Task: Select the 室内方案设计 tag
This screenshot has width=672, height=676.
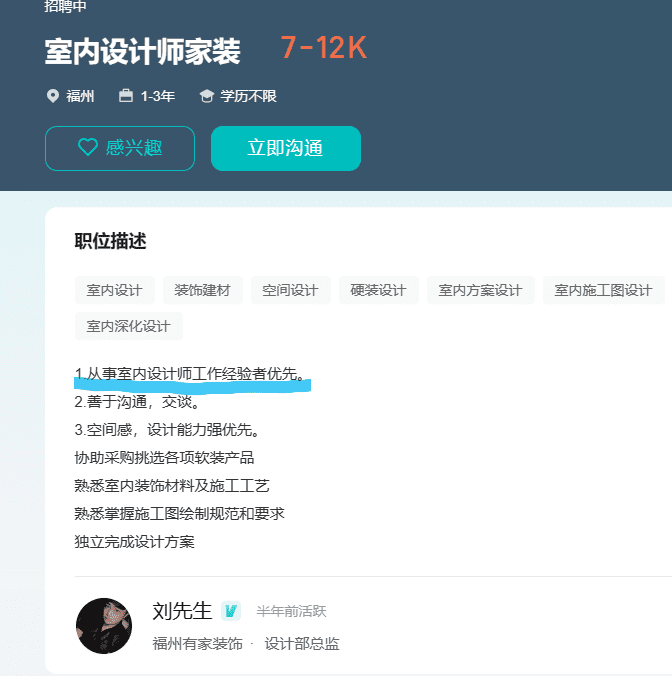Action: click(x=481, y=290)
